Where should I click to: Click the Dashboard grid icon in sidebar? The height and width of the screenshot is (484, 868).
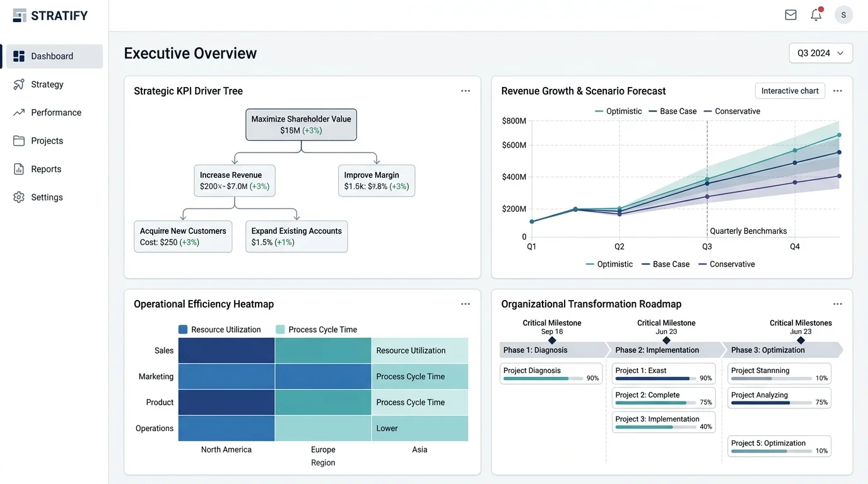19,56
